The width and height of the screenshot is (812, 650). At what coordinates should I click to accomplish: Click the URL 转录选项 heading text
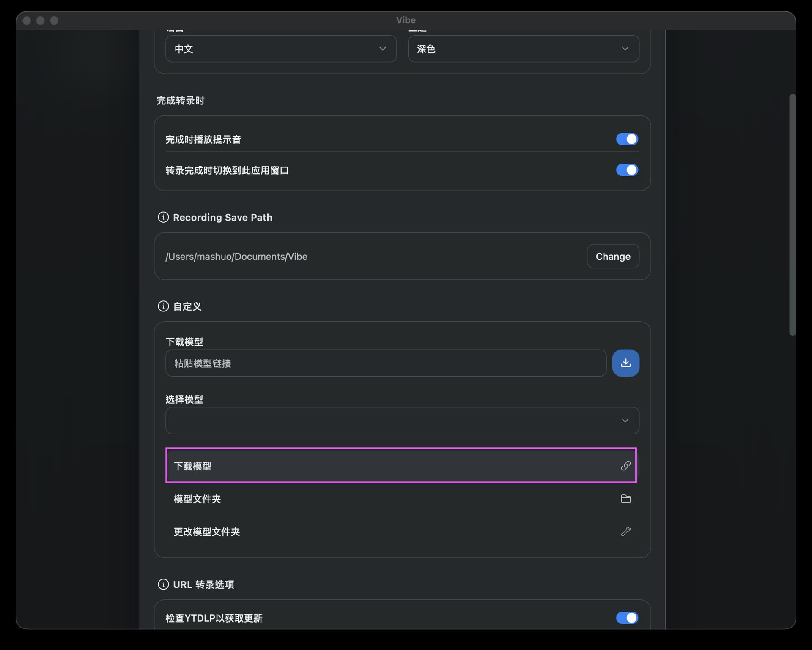pyautogui.click(x=203, y=584)
